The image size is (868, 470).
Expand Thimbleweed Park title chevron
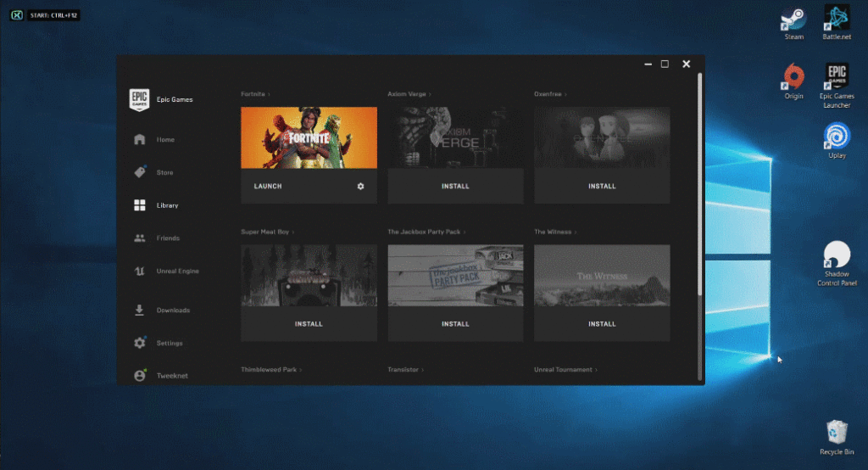pos(301,370)
